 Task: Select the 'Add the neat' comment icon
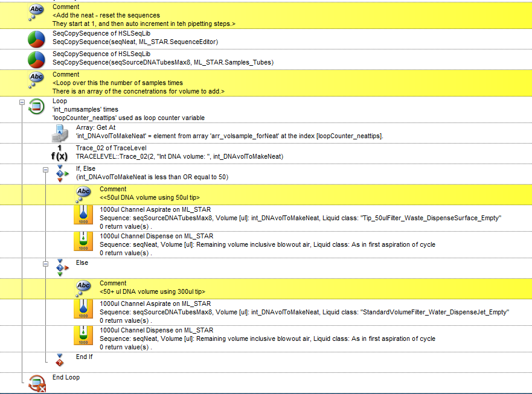[x=36, y=11]
